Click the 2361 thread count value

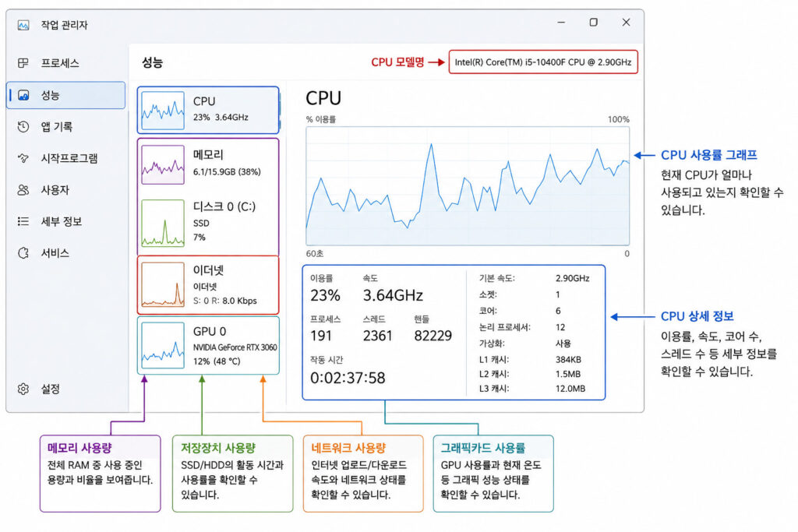(x=378, y=336)
